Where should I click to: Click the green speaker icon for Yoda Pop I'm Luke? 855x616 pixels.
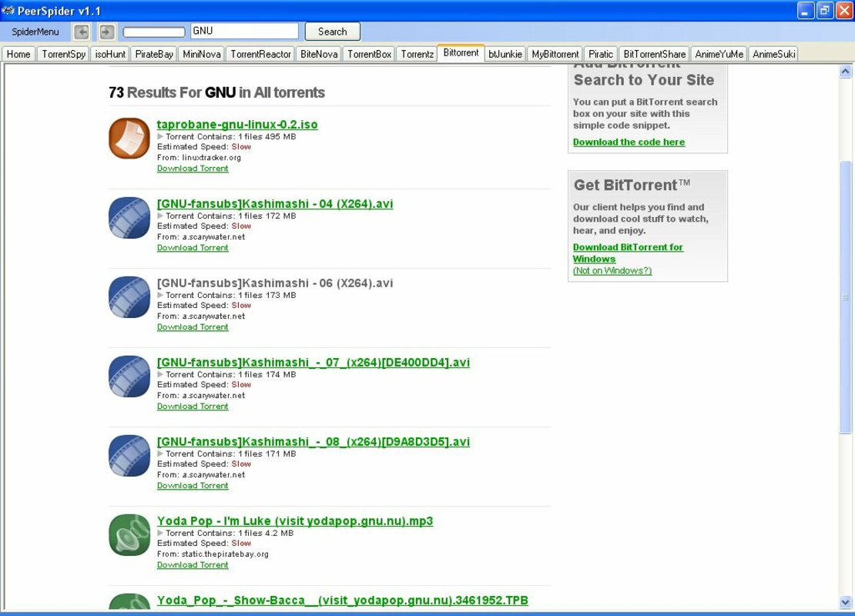pos(129,535)
